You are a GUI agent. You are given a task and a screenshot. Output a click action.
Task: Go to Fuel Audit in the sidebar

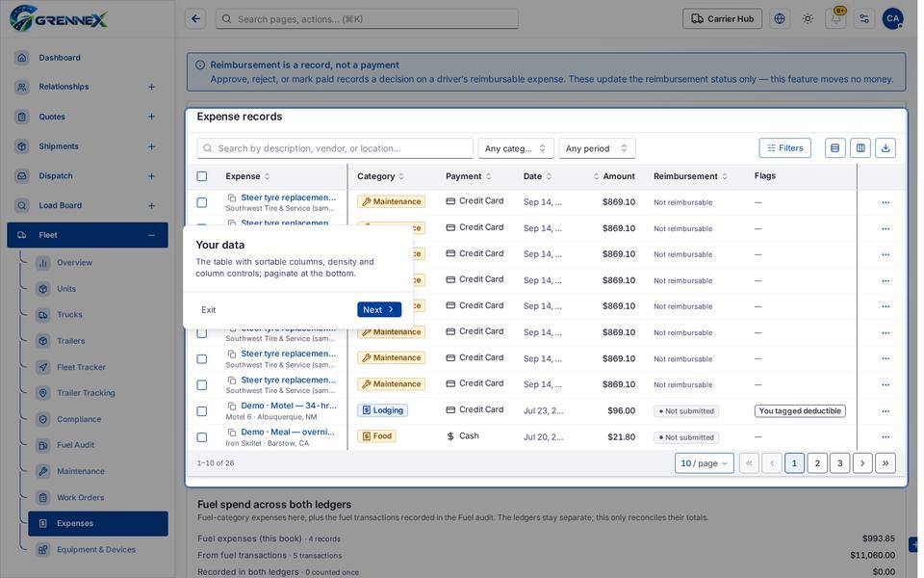click(x=75, y=445)
